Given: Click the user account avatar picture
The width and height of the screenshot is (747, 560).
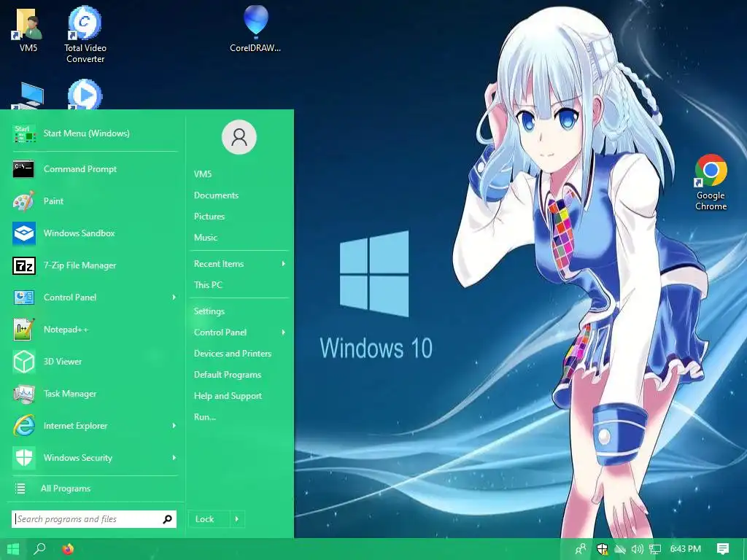Looking at the screenshot, I should click(x=239, y=137).
